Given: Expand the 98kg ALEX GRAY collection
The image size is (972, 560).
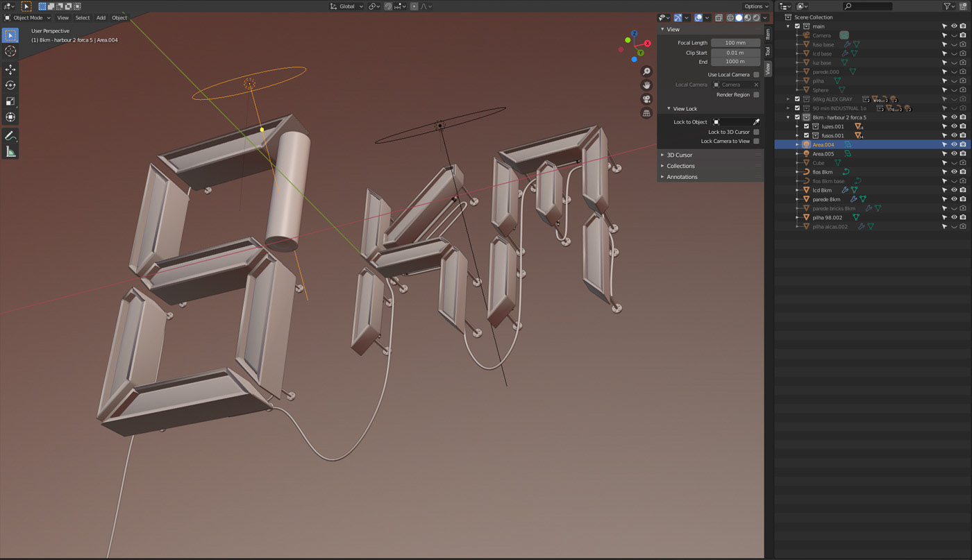Looking at the screenshot, I should pos(788,99).
